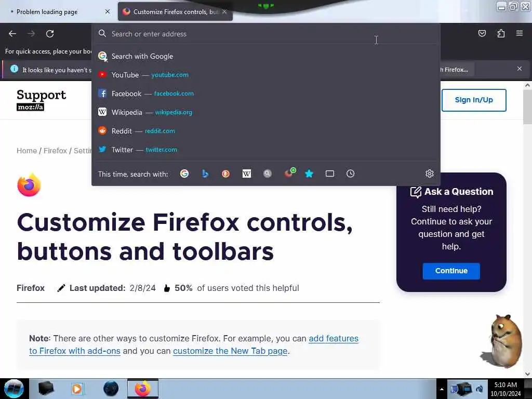
Task: Search this time with DuckDuckGo icon
Action: (x=225, y=174)
